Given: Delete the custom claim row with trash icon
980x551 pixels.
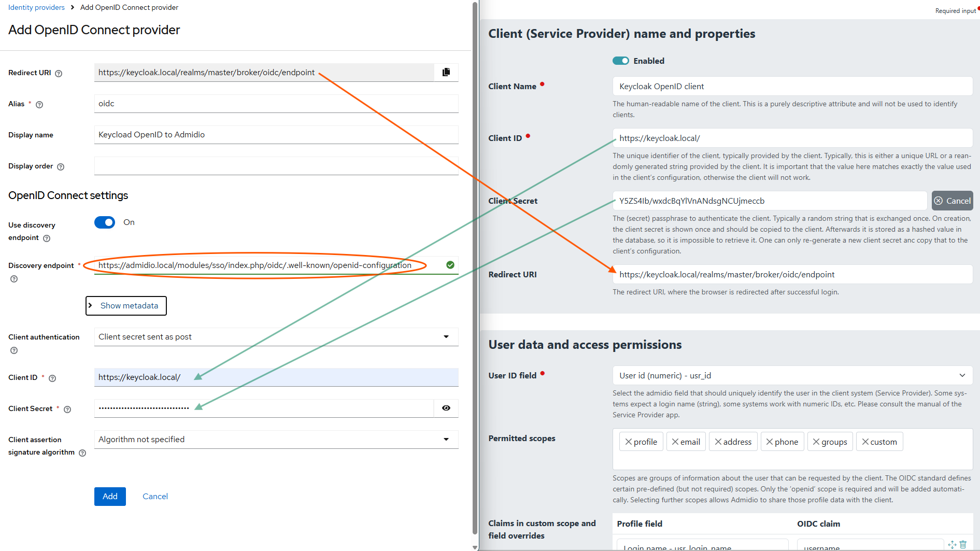Looking at the screenshot, I should point(963,544).
